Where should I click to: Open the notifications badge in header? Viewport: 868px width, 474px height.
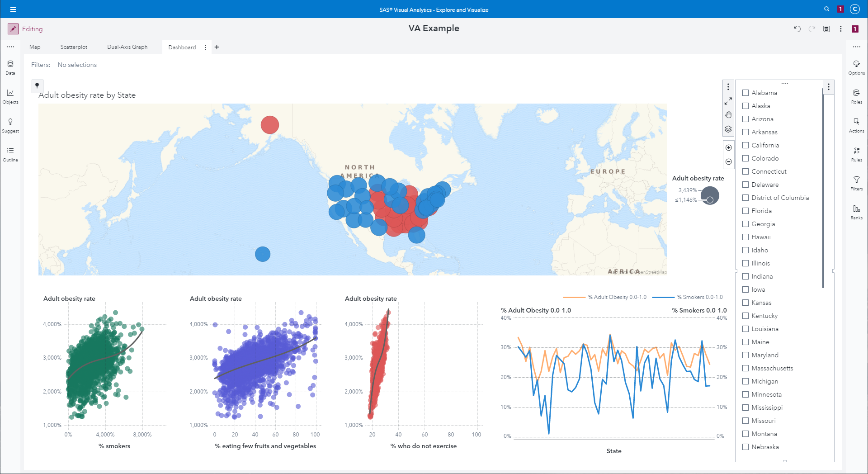pos(840,9)
